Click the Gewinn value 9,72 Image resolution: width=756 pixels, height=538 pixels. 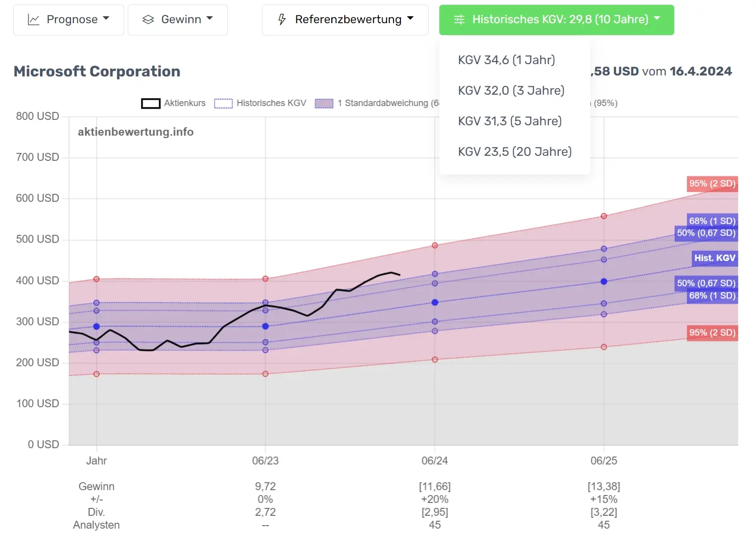point(265,487)
